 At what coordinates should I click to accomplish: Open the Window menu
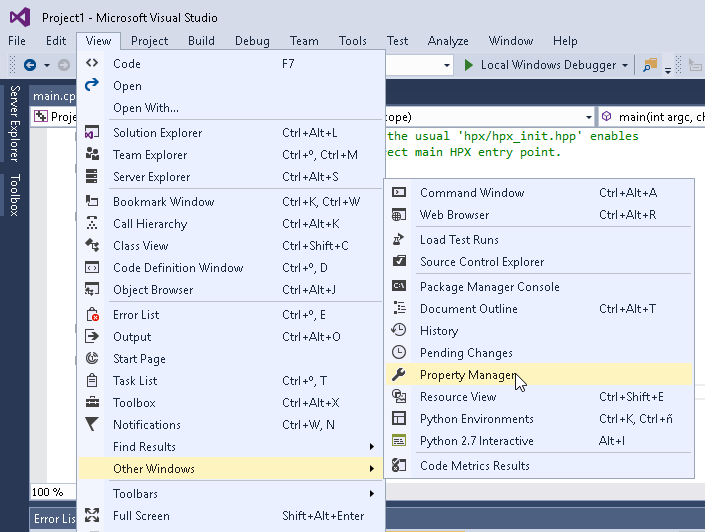tap(511, 41)
